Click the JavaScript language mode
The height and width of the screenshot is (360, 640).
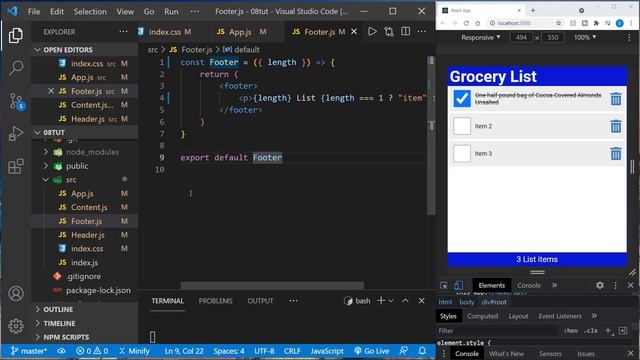pos(327,351)
